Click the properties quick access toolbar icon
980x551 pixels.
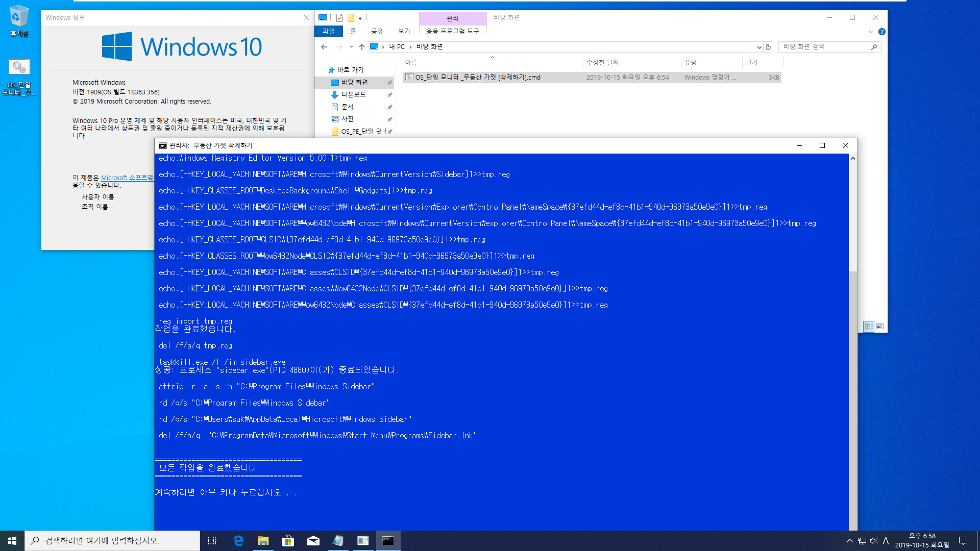point(339,18)
